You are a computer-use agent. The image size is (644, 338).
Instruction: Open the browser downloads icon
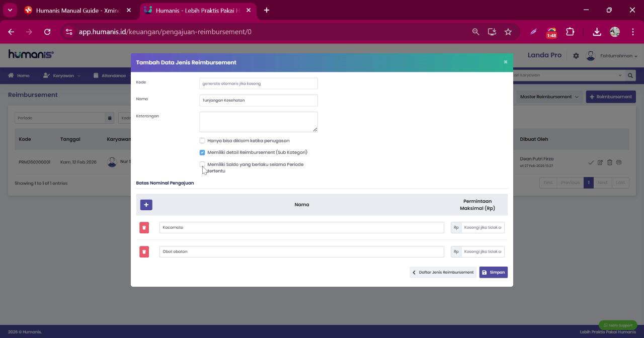(597, 32)
